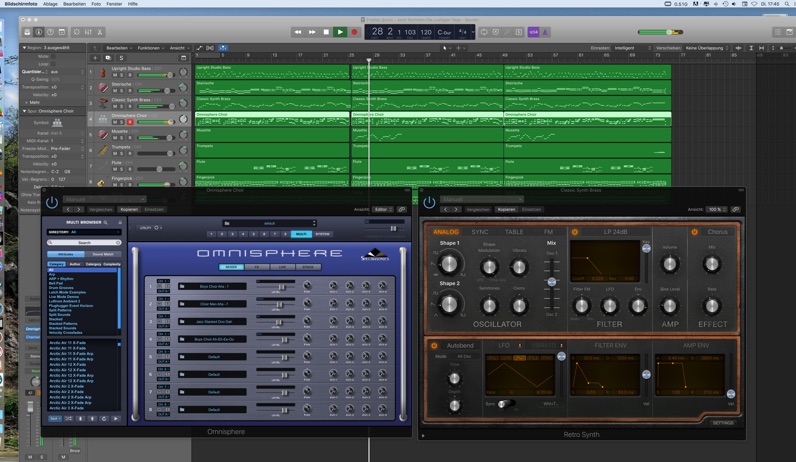Open Fenster in the macOS menu bar
Image resolution: width=796 pixels, height=462 pixels.
click(114, 4)
